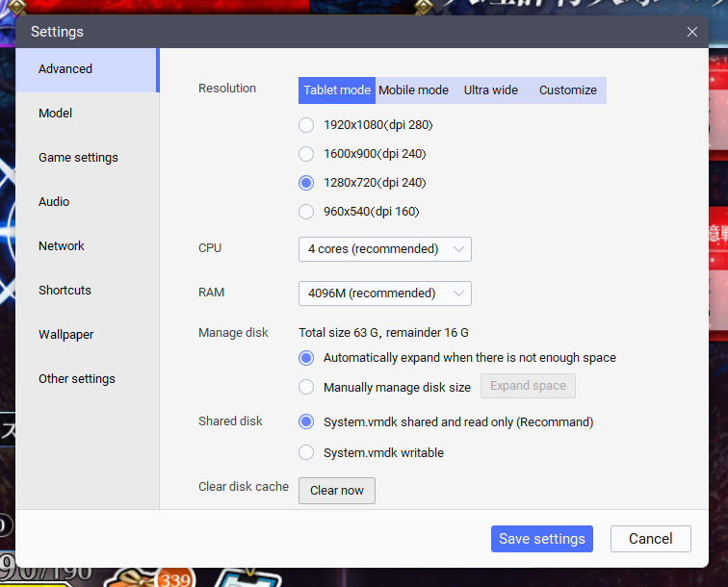The width and height of the screenshot is (728, 587).
Task: Go to Game settings
Action: tap(88, 158)
